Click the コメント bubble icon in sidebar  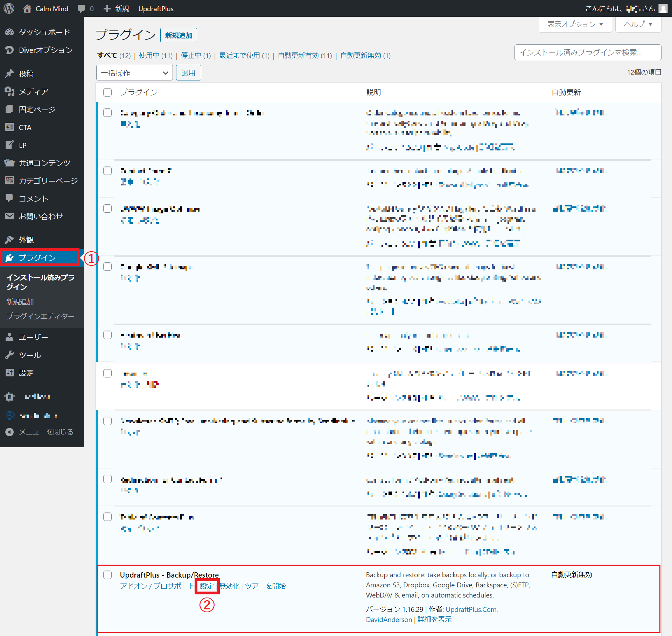coord(9,198)
